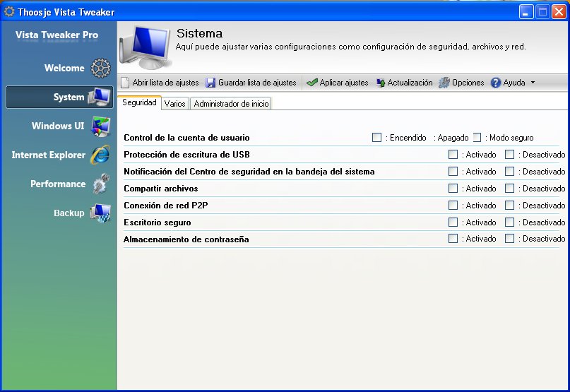Check Activado for Almacenamiento de contraseña
570x392 pixels.
(x=453, y=239)
